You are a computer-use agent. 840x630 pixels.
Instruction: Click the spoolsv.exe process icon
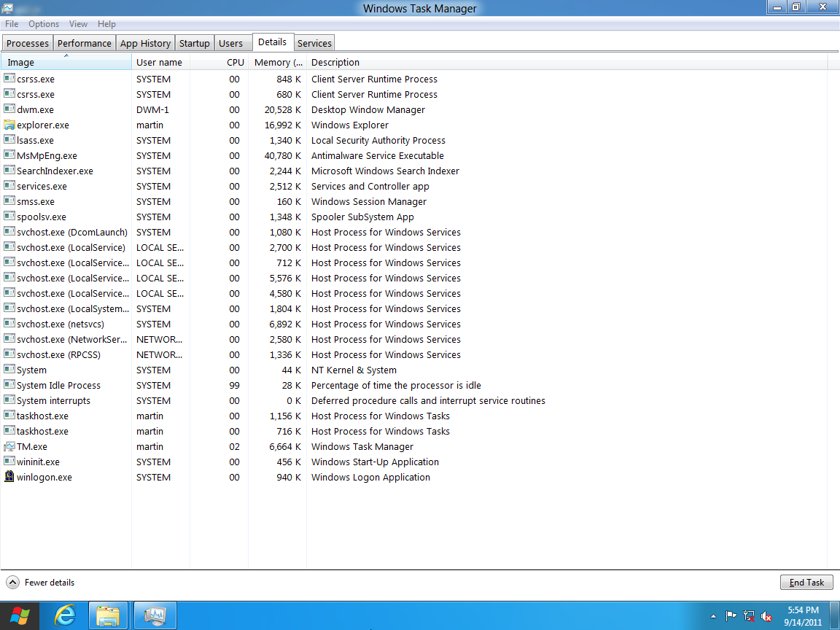tap(9, 217)
